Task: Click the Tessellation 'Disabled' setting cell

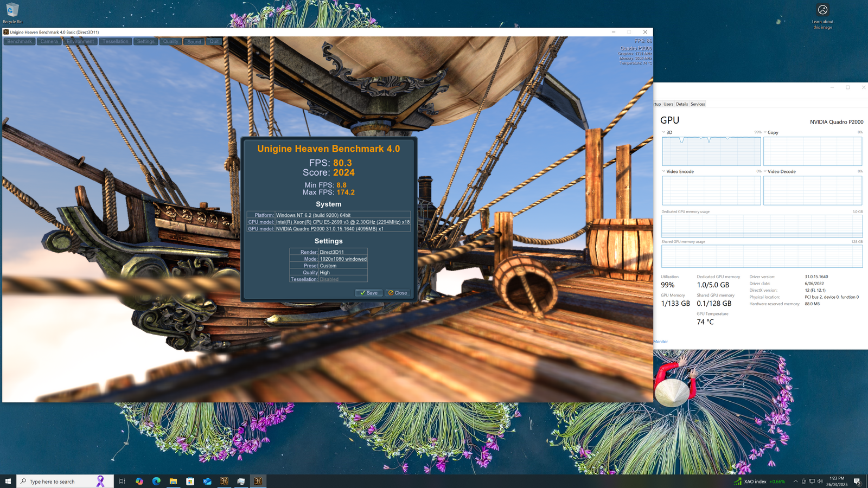Action: [343, 279]
